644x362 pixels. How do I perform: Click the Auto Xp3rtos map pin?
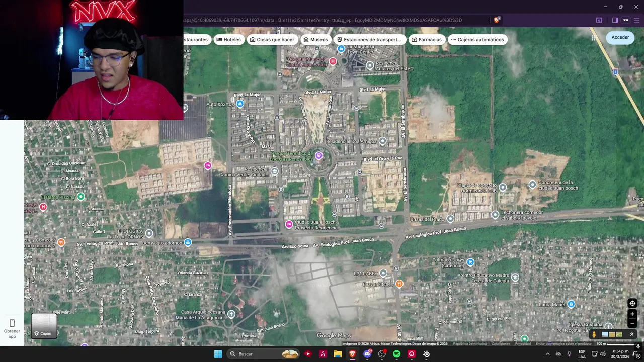[x=240, y=104]
